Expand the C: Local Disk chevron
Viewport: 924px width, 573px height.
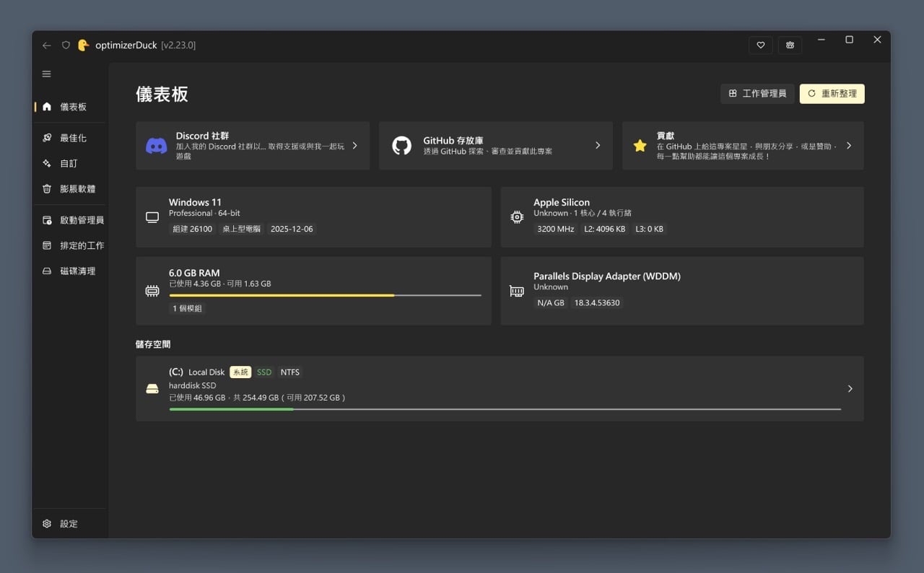850,389
